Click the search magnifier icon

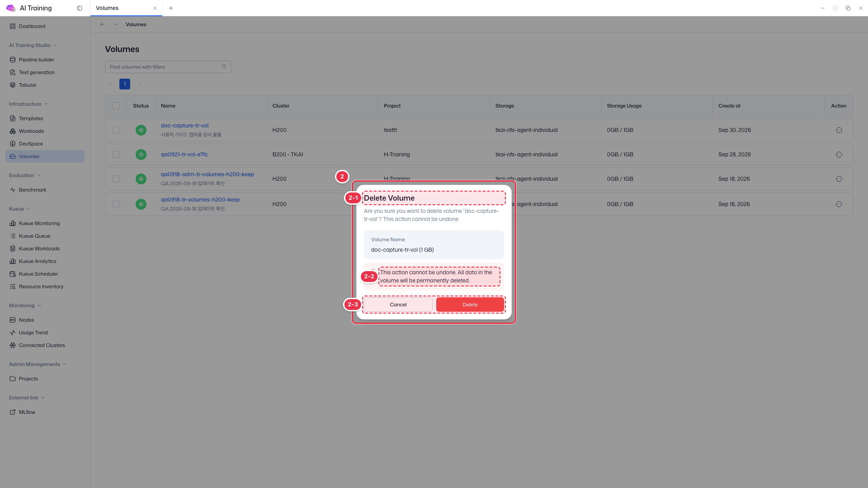[x=224, y=67]
